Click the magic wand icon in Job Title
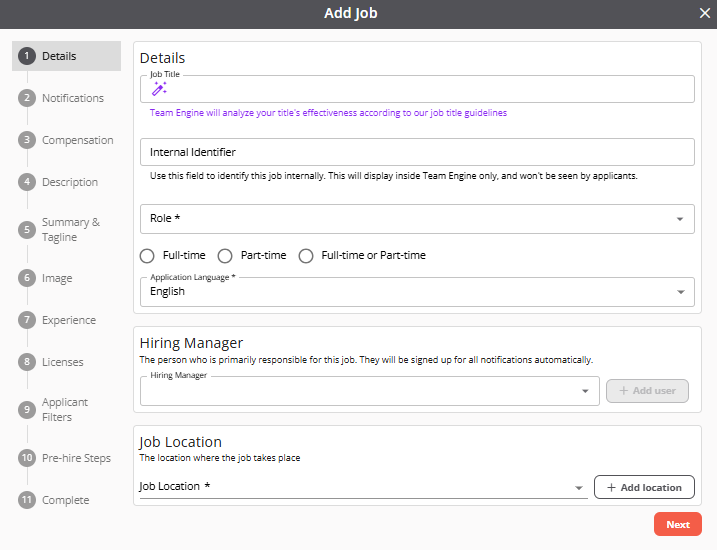The image size is (717, 550). (x=159, y=89)
